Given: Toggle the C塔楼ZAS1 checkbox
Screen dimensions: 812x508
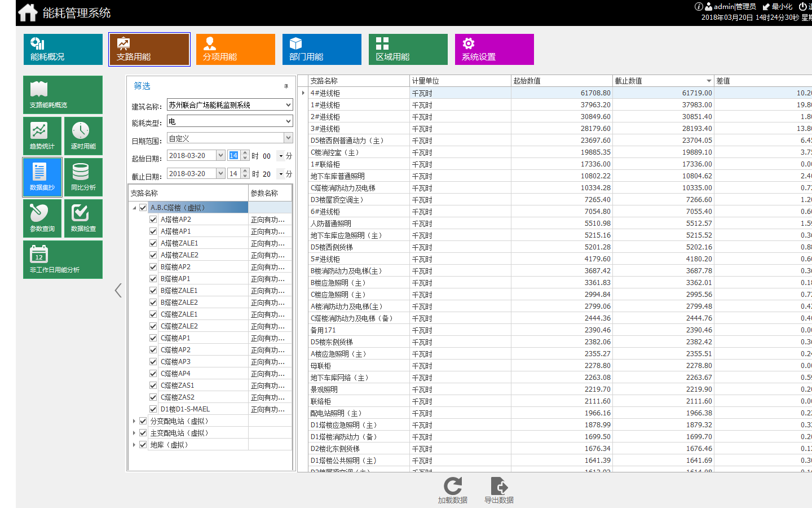Looking at the screenshot, I should (153, 386).
